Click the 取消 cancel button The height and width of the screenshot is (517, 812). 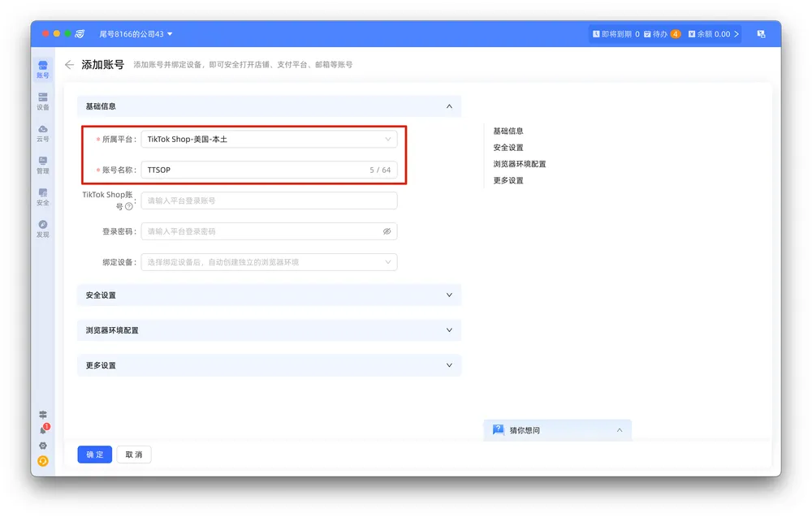coord(134,455)
